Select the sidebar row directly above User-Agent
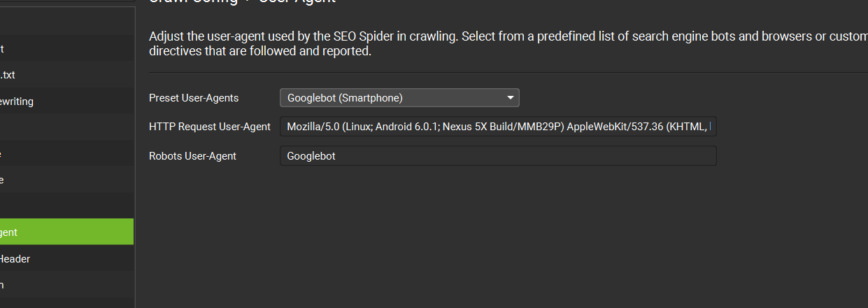The image size is (868, 308). (x=66, y=206)
